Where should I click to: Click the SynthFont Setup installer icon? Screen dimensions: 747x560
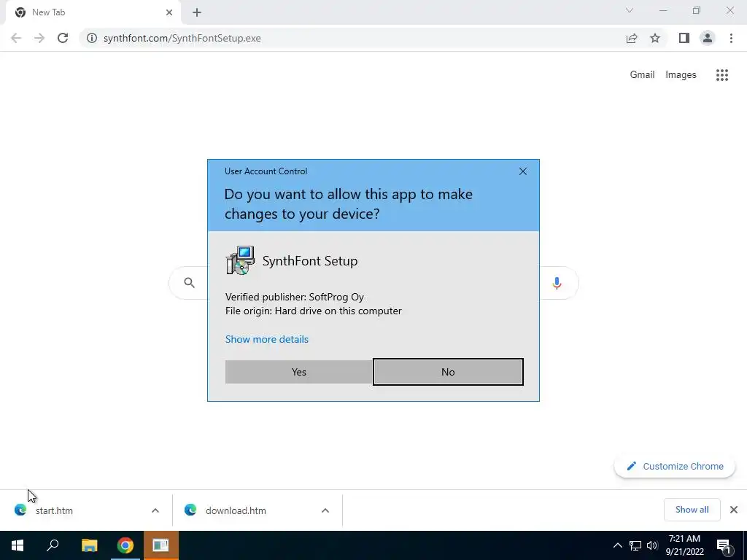click(x=240, y=260)
